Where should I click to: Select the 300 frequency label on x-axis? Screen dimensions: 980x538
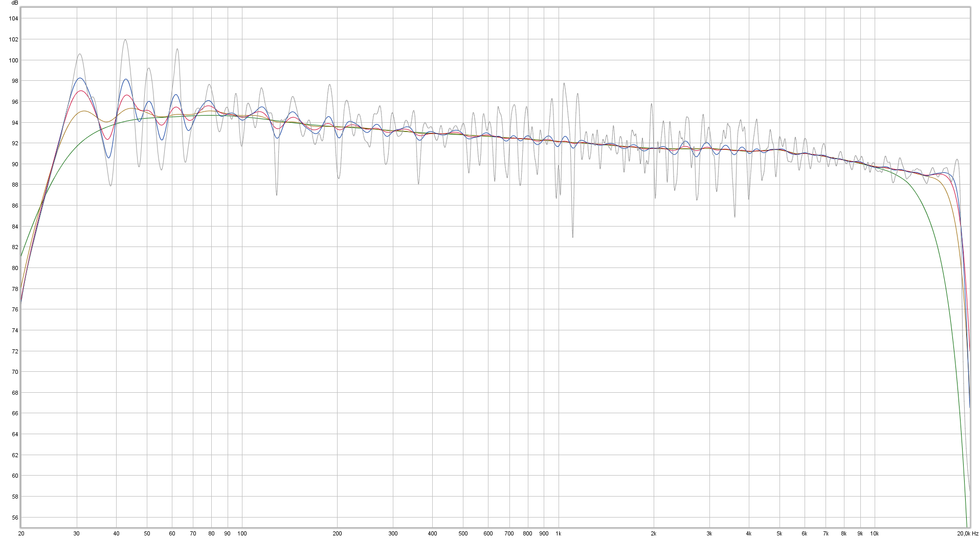[x=393, y=533]
